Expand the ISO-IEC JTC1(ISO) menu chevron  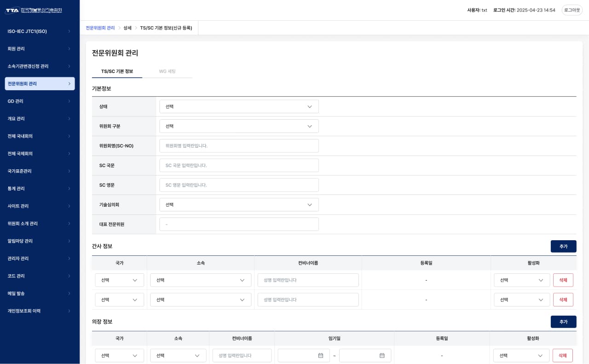tap(69, 31)
